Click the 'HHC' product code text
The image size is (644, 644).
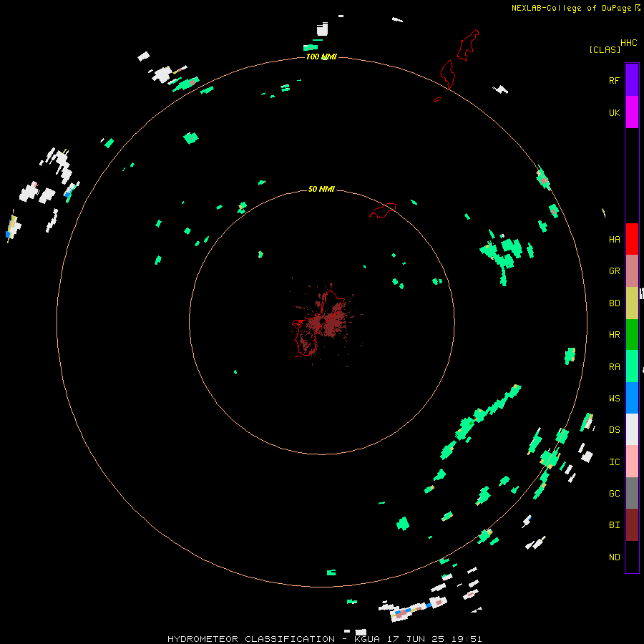[629, 43]
